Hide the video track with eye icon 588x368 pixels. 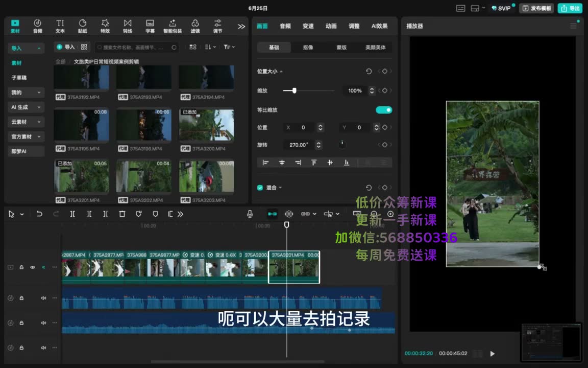pos(33,267)
